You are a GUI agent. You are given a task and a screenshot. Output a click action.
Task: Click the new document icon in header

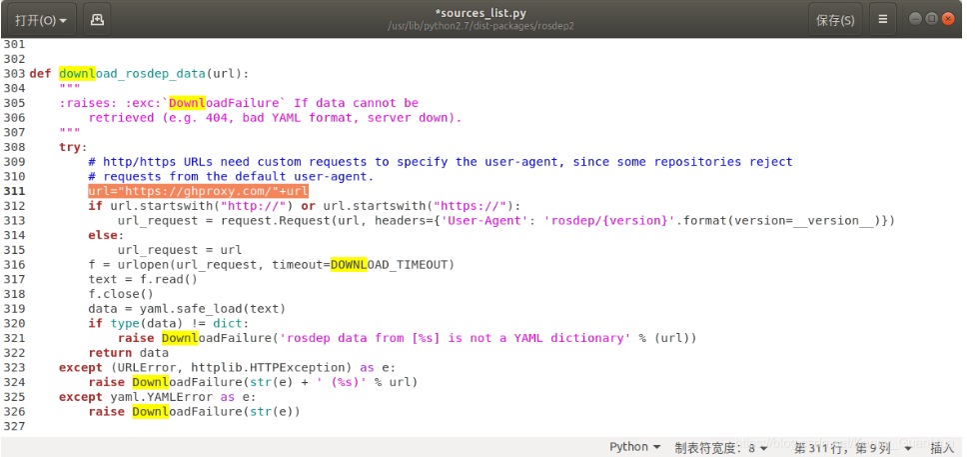tap(96, 19)
